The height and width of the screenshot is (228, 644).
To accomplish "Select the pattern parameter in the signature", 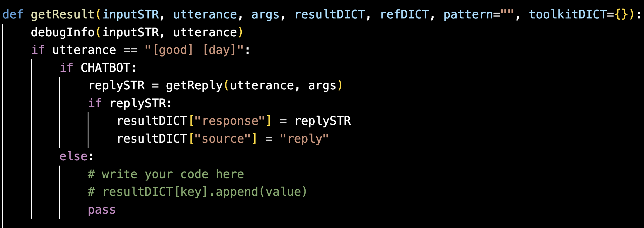I will pos(468,14).
